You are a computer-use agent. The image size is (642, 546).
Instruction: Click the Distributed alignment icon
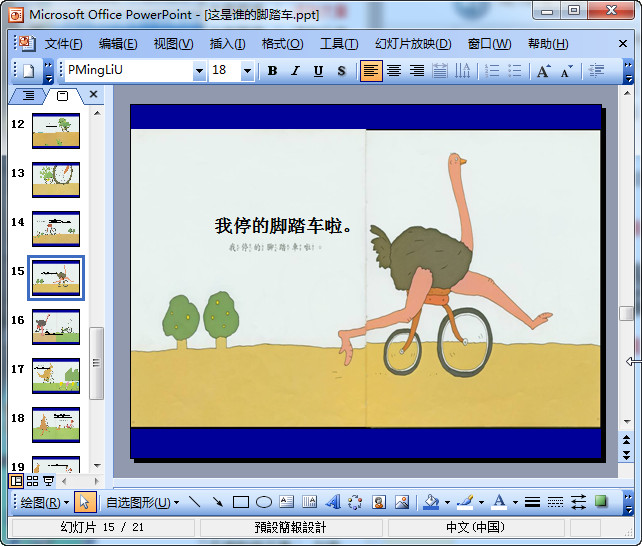click(440, 71)
